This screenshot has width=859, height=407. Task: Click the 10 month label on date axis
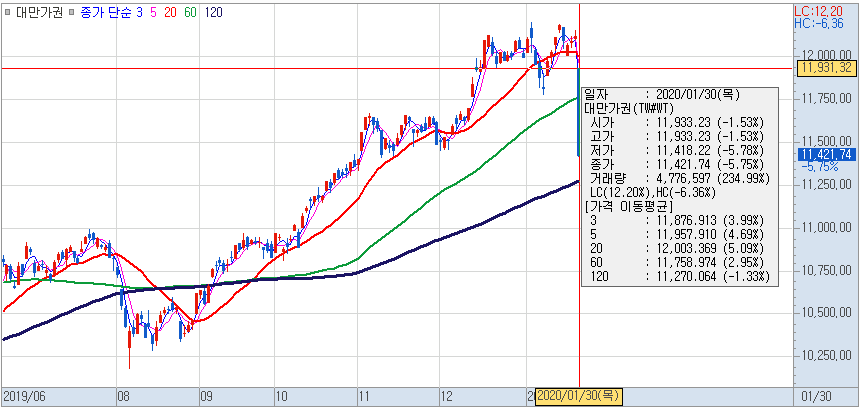click(280, 395)
